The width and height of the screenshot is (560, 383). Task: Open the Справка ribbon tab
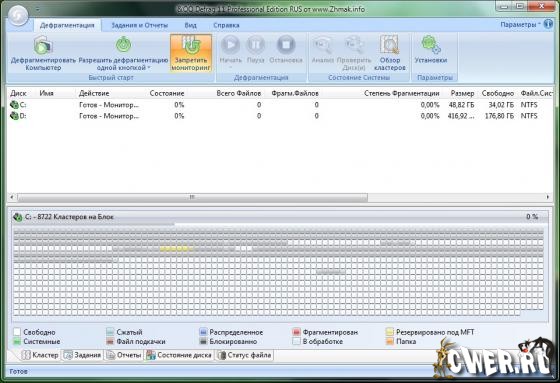pyautogui.click(x=226, y=25)
